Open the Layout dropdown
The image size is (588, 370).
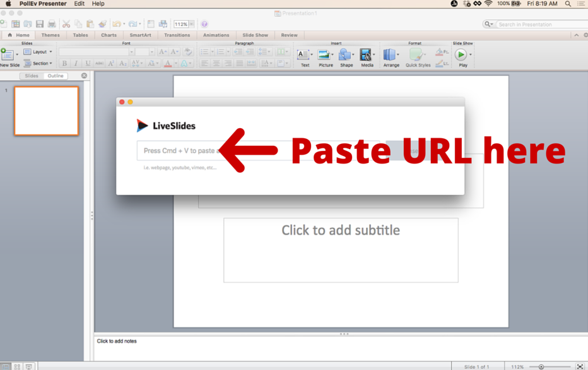click(38, 52)
